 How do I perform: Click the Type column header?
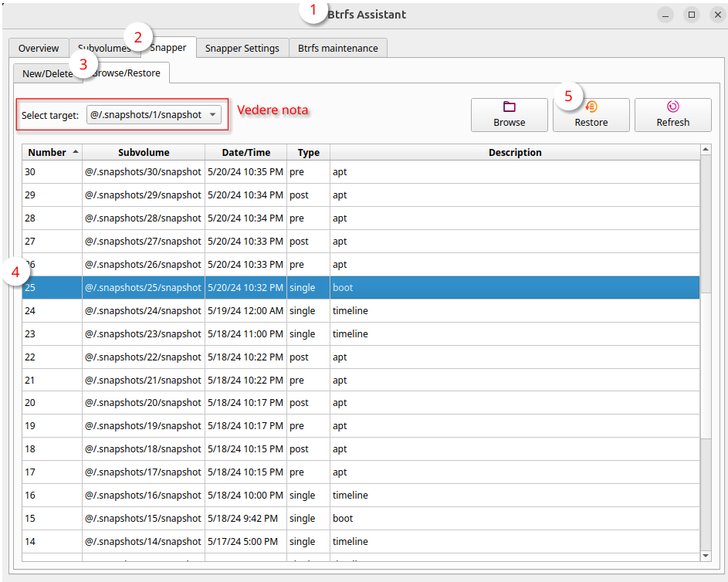(x=308, y=153)
